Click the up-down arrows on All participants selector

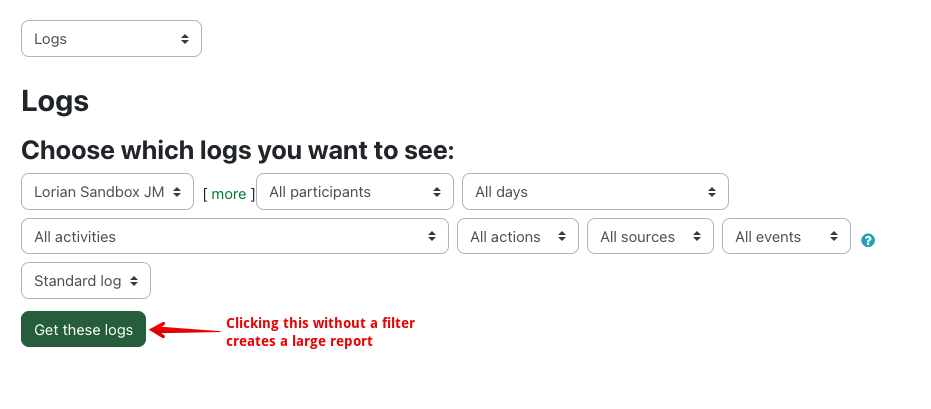(436, 192)
